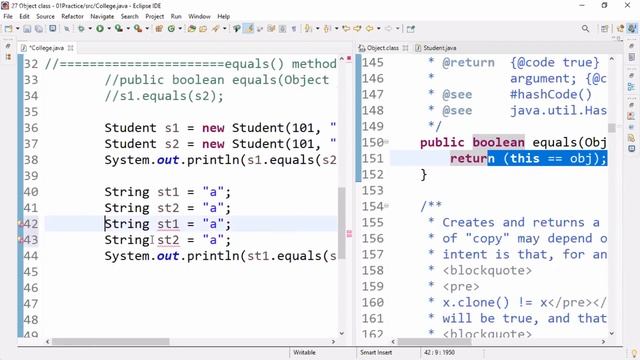The width and height of the screenshot is (640, 360).
Task: Toggle Mark Occurrences highlighter button
Action: (x=248, y=29)
